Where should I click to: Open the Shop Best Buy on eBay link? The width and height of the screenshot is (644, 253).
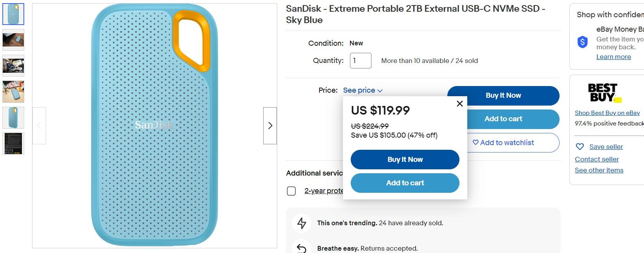(x=607, y=113)
